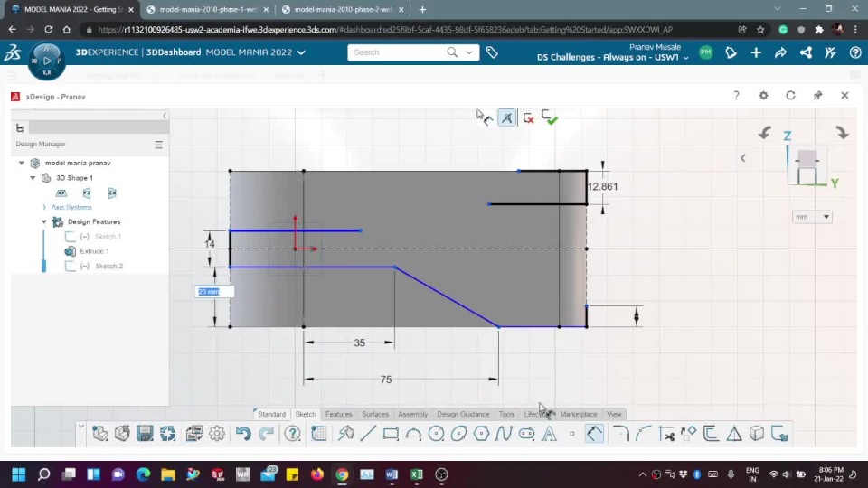Select the Rectangle sketch tool
This screenshot has height=488, width=868.
(x=391, y=434)
